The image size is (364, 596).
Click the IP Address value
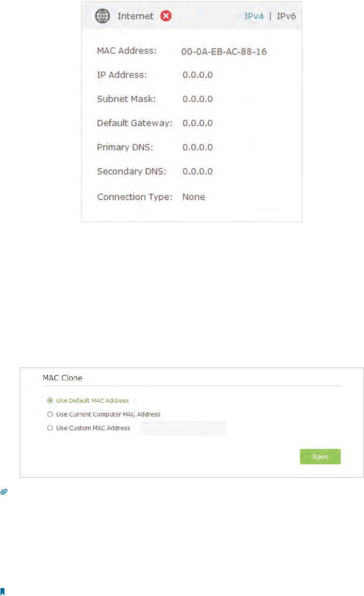click(197, 75)
